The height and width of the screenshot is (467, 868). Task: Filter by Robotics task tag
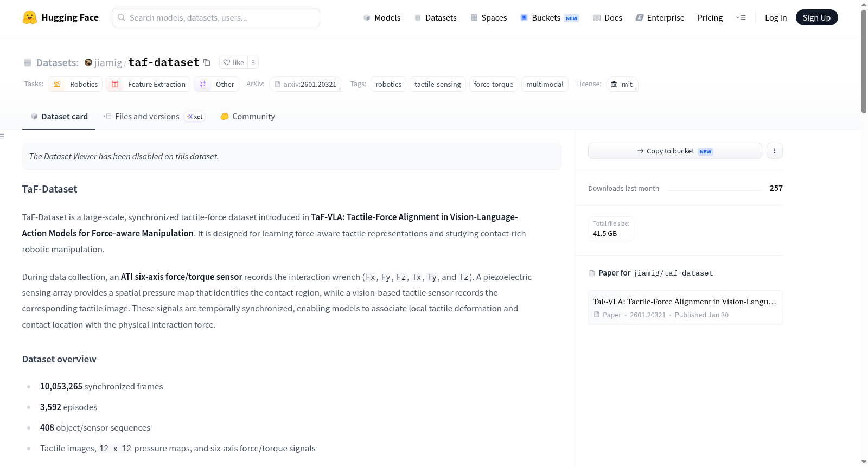pos(75,84)
